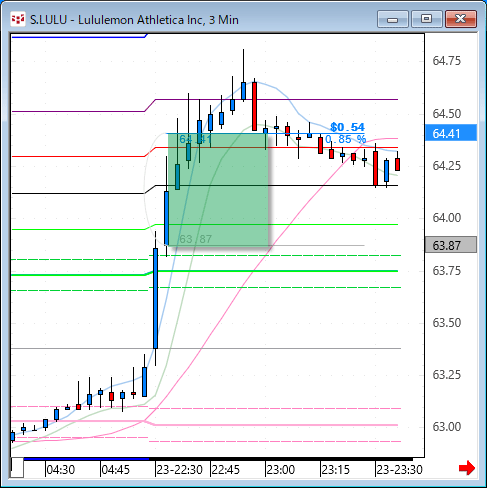Select the tall blue breakout candle
The image size is (487, 488).
155,298
